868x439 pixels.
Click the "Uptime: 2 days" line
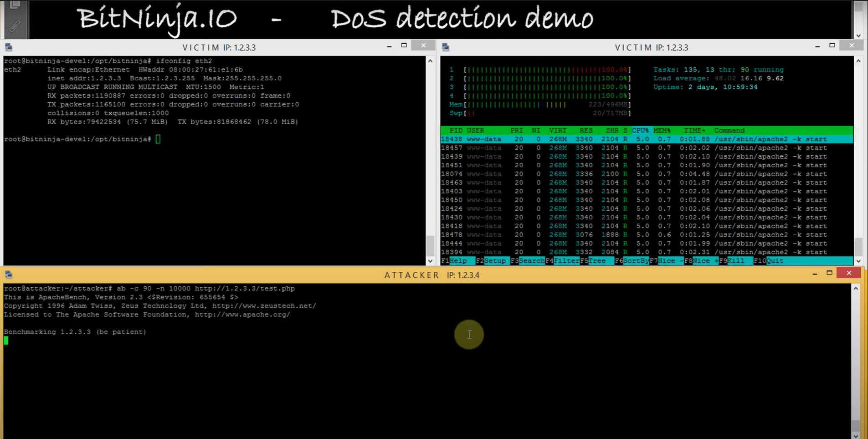coord(705,87)
